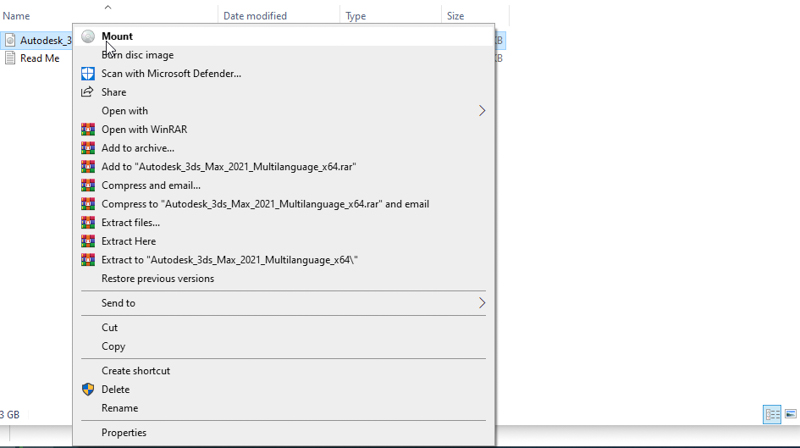800x448 pixels.
Task: Expand the Open with submenu arrow
Action: click(x=482, y=111)
